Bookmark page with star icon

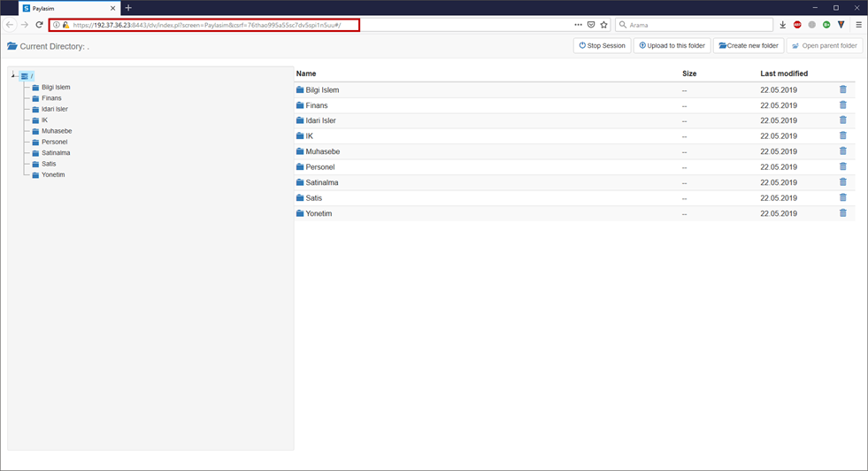pos(604,25)
